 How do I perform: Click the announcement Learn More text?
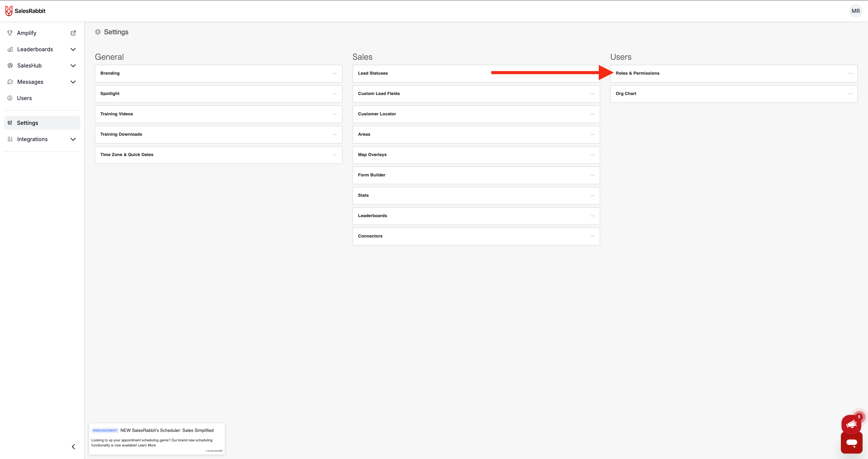(147, 445)
